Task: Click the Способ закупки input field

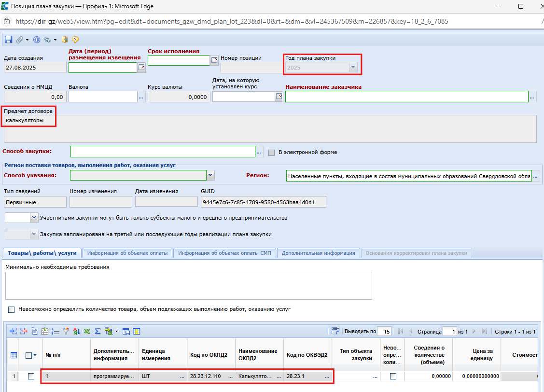Action: point(163,152)
